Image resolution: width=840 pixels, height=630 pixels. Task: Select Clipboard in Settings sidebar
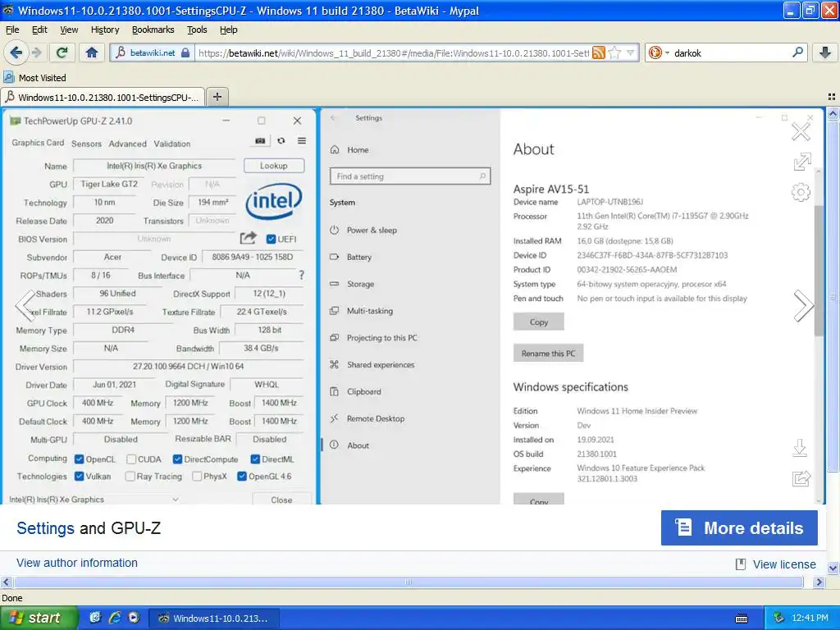(x=363, y=391)
